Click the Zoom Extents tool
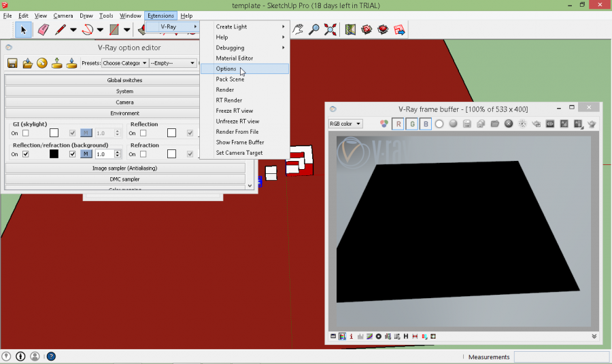 tap(330, 29)
